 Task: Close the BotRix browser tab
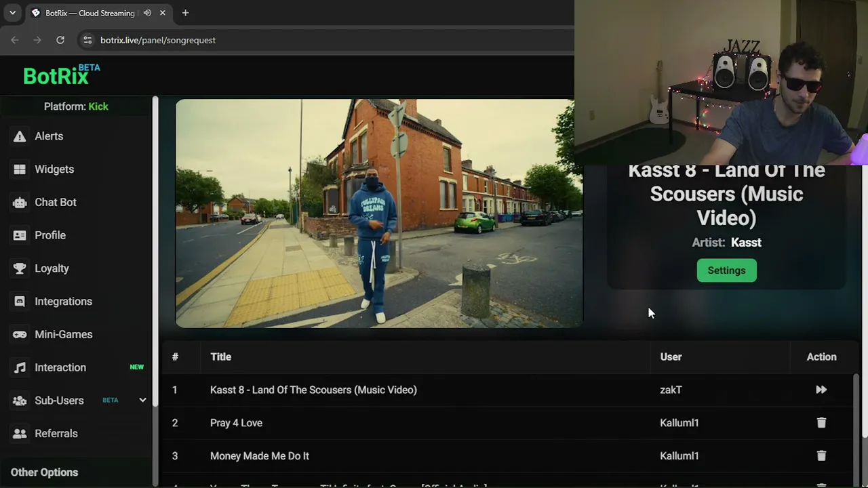point(163,13)
